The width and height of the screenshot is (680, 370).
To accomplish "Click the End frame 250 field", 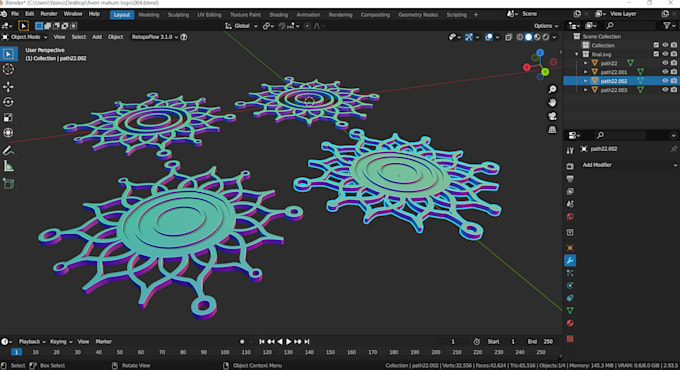I will tap(541, 342).
